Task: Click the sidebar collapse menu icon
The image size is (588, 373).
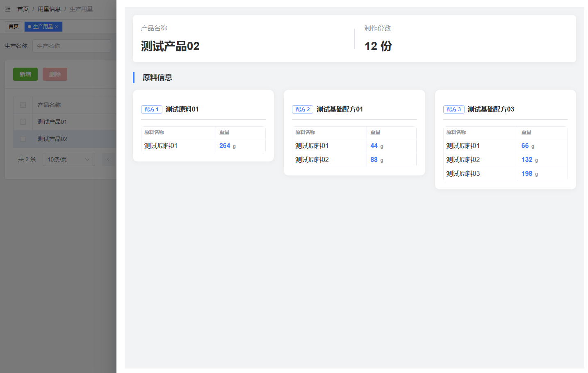Action: pos(8,9)
